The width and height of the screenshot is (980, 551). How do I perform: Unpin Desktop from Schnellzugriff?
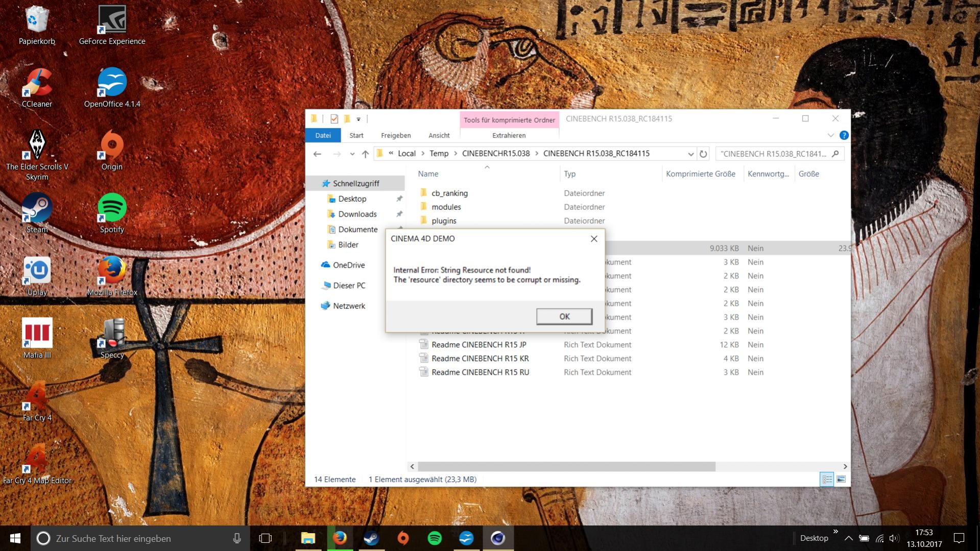tap(399, 199)
